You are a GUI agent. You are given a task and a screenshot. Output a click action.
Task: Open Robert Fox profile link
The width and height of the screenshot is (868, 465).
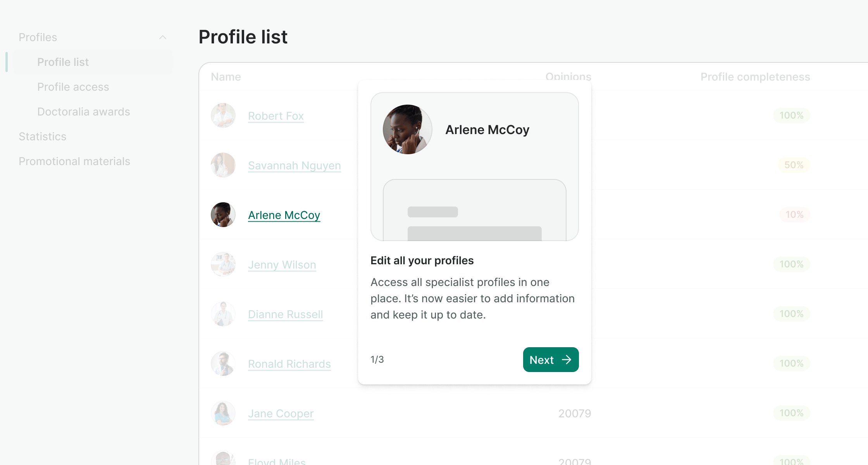tap(276, 116)
